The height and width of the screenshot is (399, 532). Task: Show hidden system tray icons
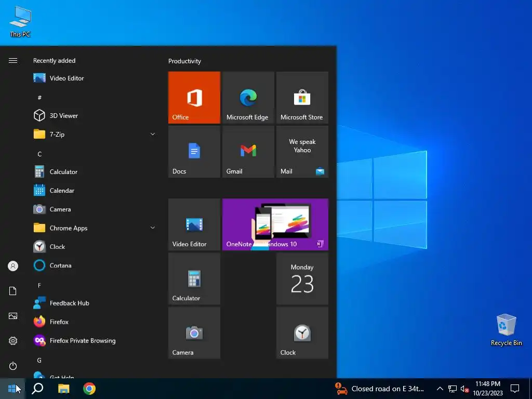tap(440, 389)
